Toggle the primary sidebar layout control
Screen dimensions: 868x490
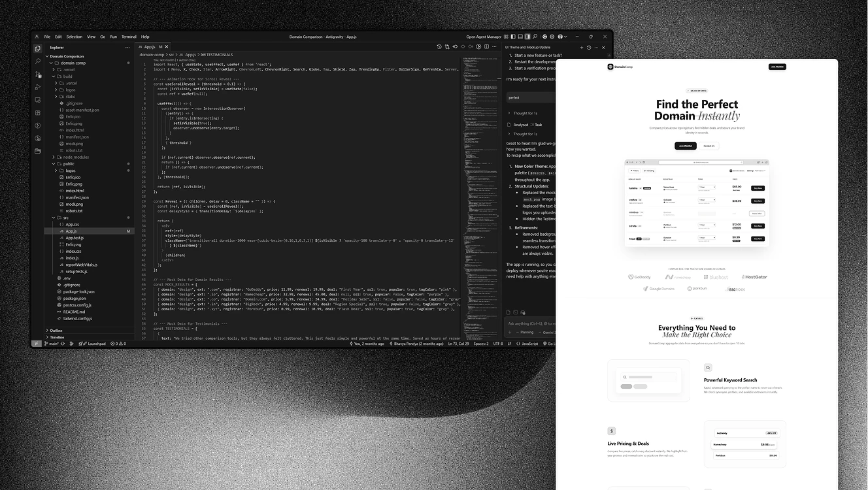tap(513, 37)
